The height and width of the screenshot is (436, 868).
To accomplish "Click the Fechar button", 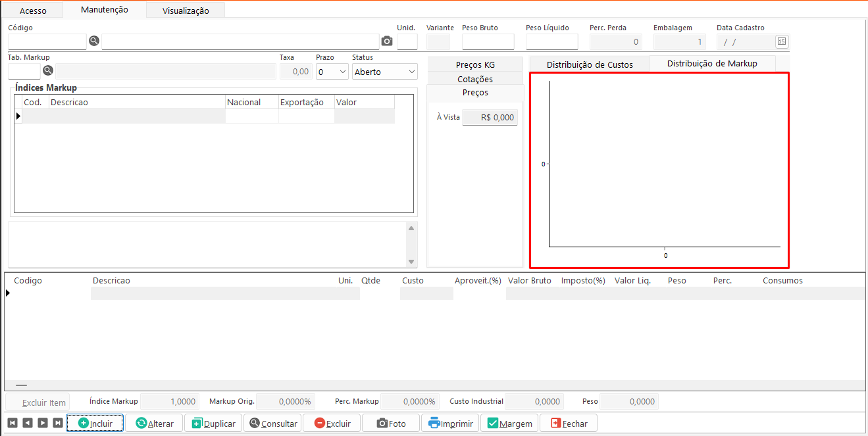I will [568, 423].
